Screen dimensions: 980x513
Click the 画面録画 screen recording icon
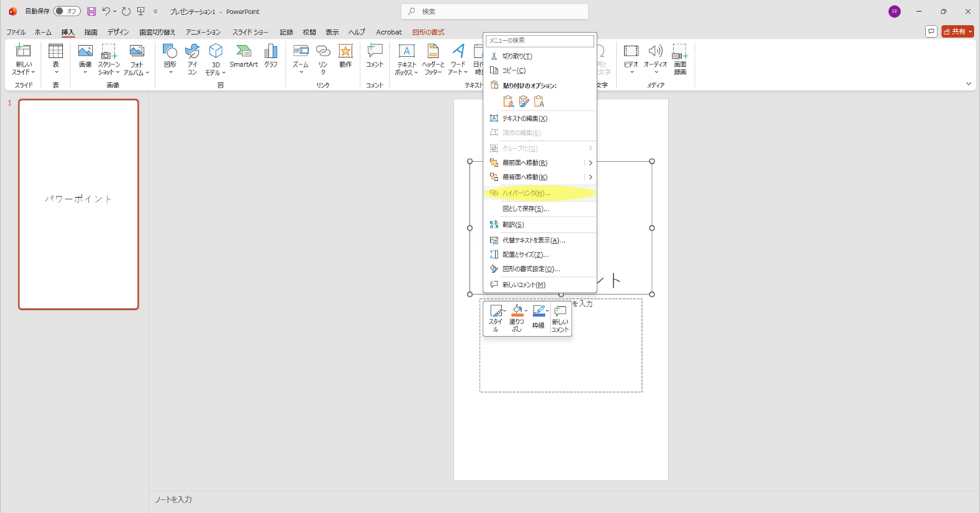[x=680, y=59]
